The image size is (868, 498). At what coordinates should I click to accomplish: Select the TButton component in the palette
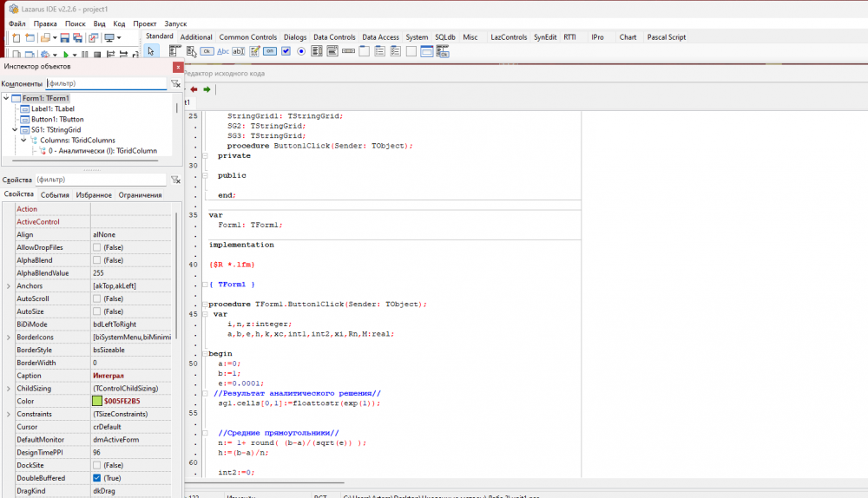tap(207, 51)
